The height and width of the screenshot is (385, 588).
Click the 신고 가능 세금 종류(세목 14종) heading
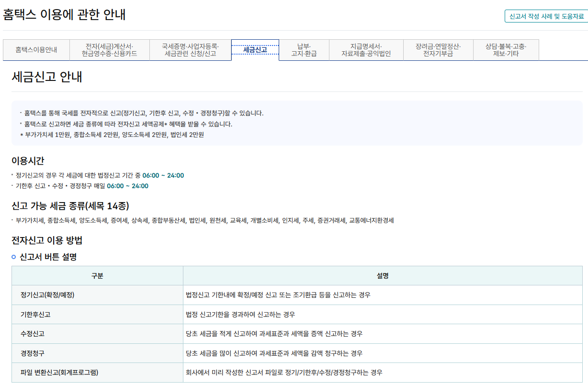coord(70,206)
